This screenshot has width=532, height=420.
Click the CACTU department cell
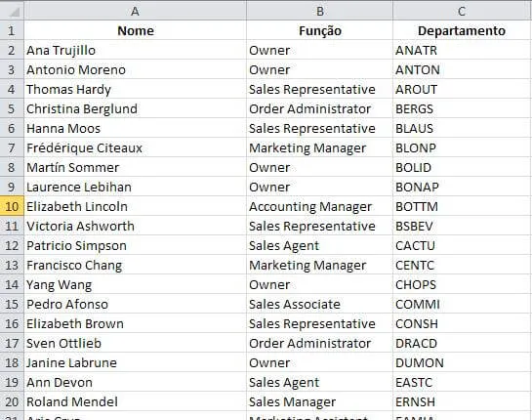(462, 245)
